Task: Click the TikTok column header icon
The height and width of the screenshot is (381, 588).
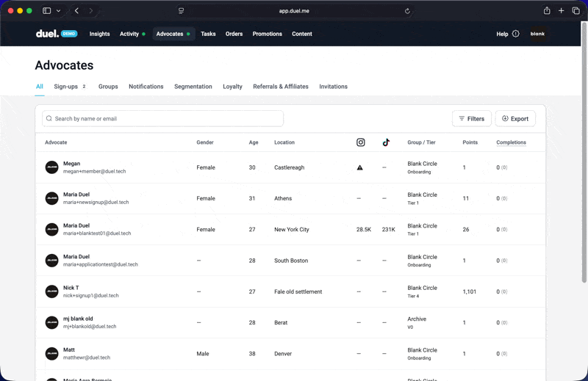Action: [x=386, y=142]
